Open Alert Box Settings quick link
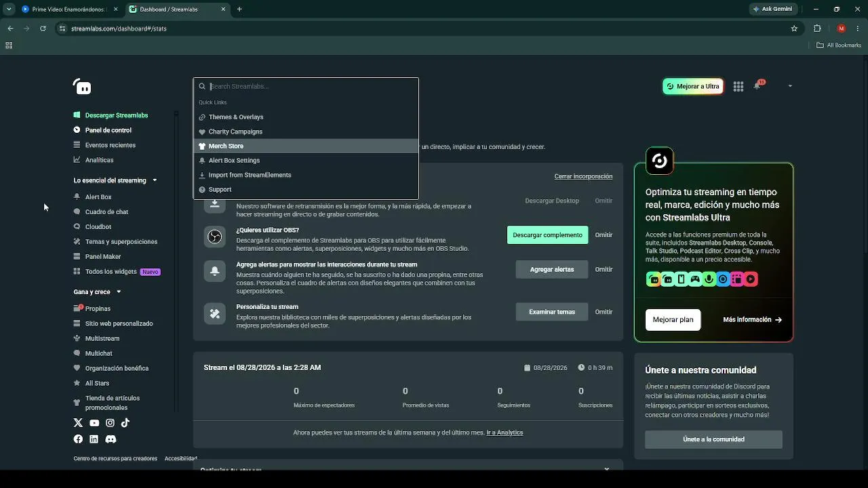Image resolution: width=868 pixels, height=488 pixels. [306, 161]
